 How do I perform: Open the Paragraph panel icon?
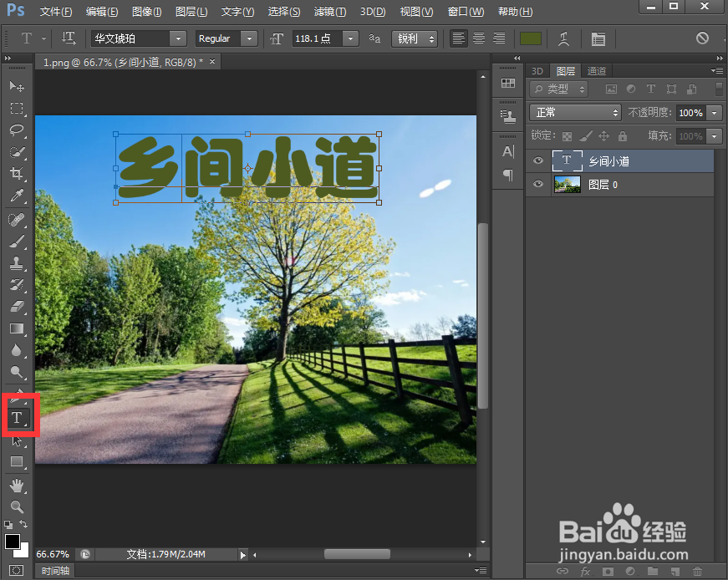pyautogui.click(x=507, y=175)
